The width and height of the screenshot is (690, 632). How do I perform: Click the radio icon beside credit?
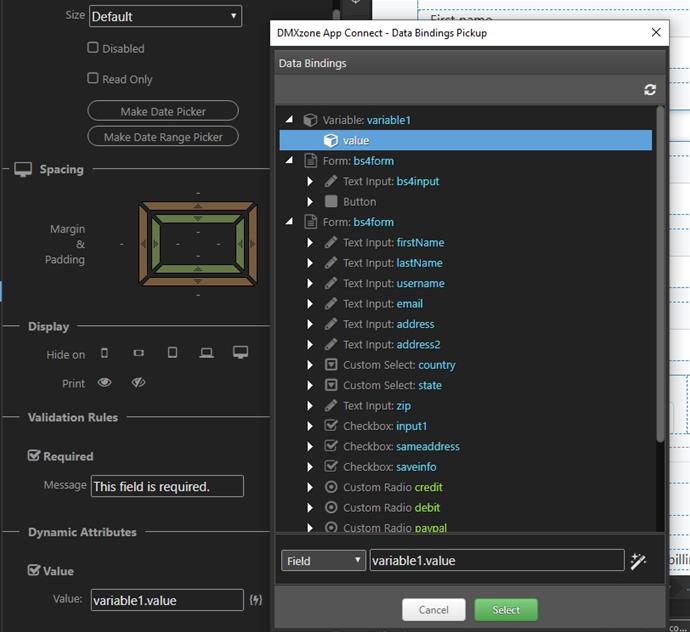coord(331,487)
